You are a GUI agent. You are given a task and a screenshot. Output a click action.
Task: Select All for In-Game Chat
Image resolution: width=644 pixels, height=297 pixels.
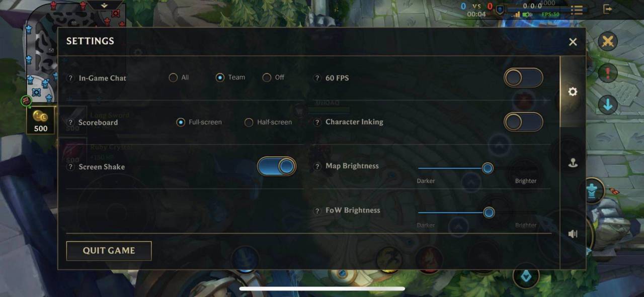[x=179, y=77]
